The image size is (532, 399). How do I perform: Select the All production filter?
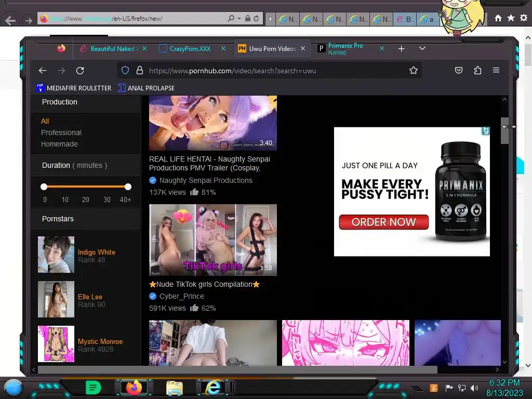pos(45,121)
